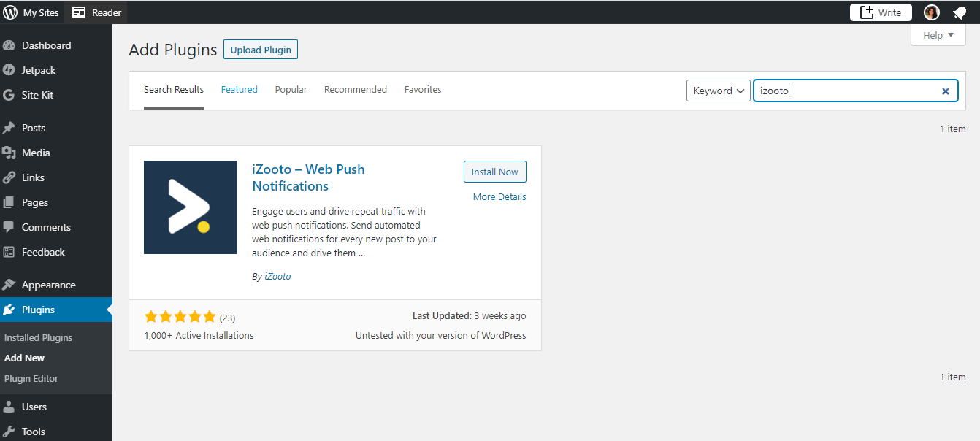This screenshot has width=980, height=441.
Task: Open Plugin Editor submenu item
Action: coord(31,378)
